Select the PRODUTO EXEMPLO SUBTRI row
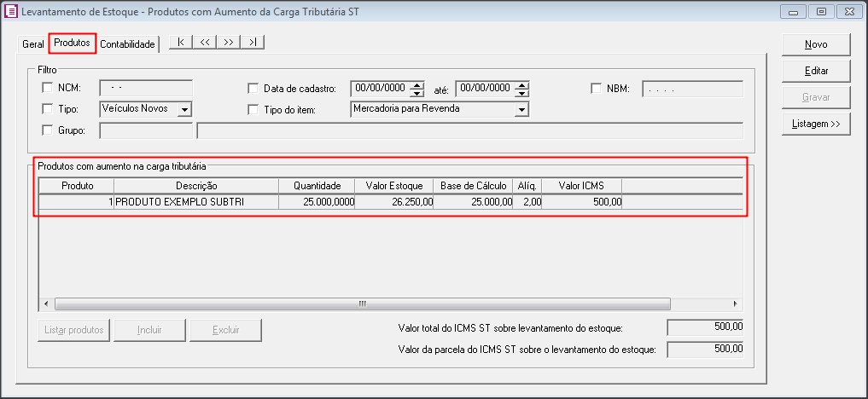The width and height of the screenshot is (868, 399). pos(195,202)
